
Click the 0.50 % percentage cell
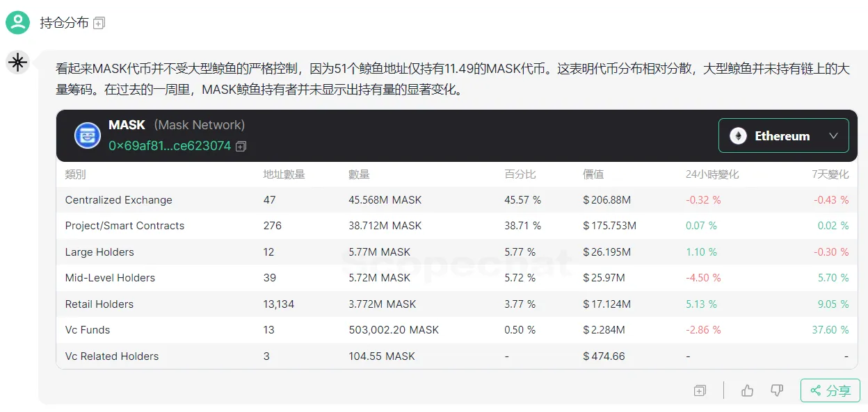point(520,330)
